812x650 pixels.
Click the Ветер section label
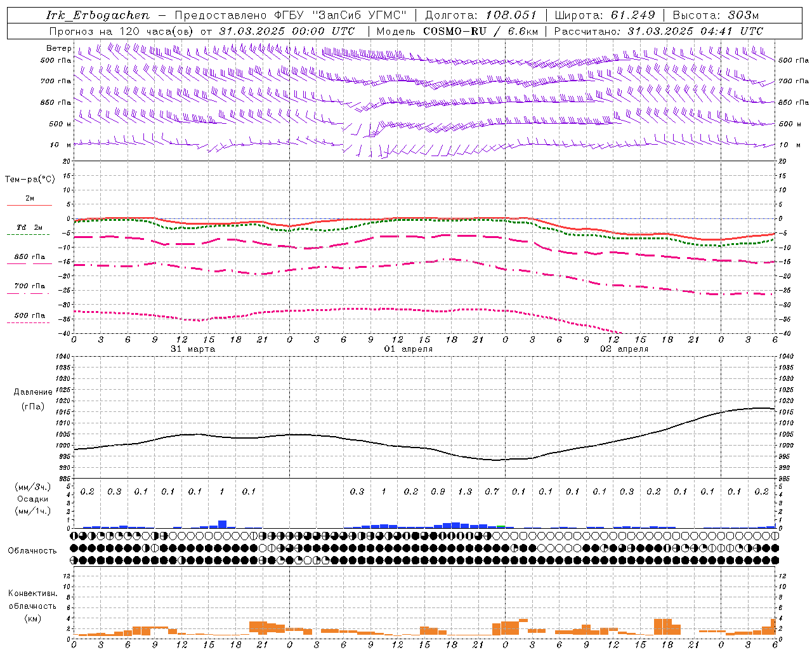pos(58,48)
